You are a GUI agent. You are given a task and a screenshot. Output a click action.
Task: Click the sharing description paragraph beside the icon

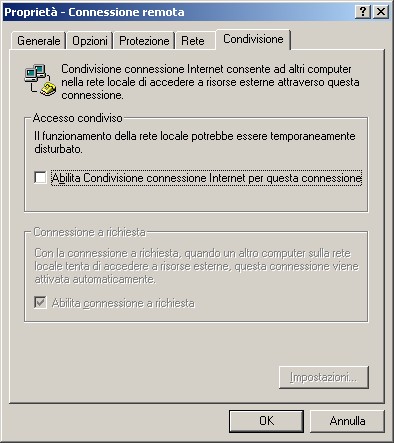[x=210, y=82]
